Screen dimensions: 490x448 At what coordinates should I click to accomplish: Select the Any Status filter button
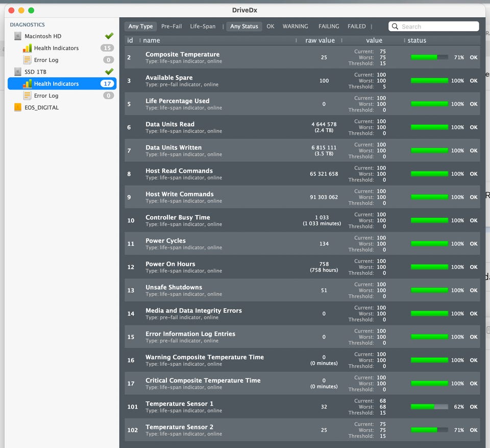pos(244,27)
